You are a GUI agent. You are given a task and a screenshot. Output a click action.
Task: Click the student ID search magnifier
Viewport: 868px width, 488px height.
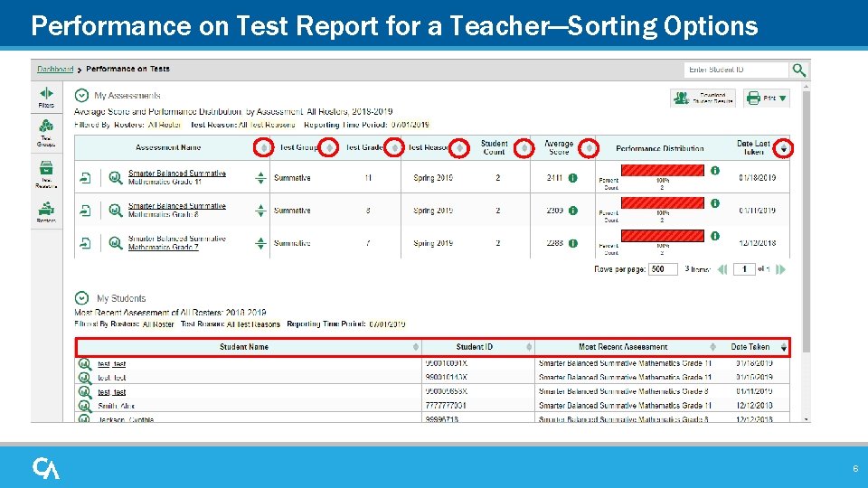point(798,70)
